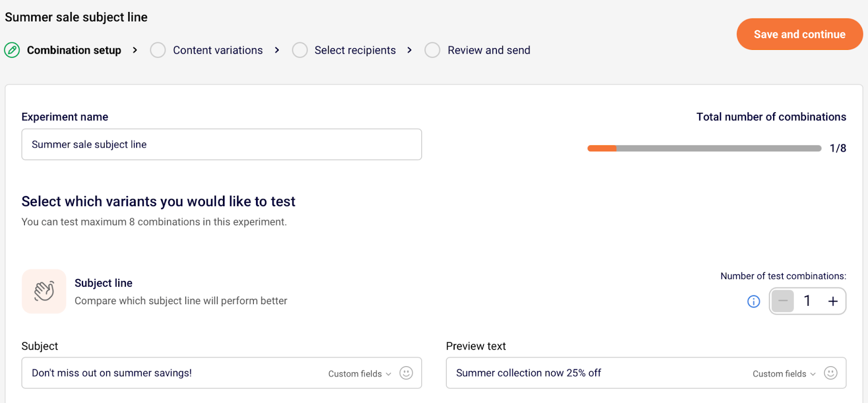The height and width of the screenshot is (403, 868).
Task: Go to the Content variations step
Action: 218,50
